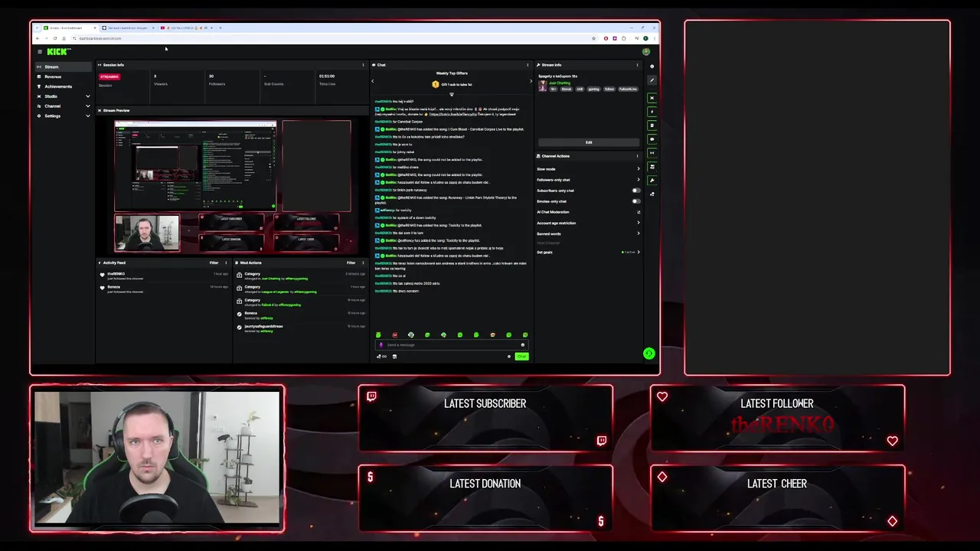Toggle the wrench widget in right rail
Viewport: 980px width, 551px height.
652,181
